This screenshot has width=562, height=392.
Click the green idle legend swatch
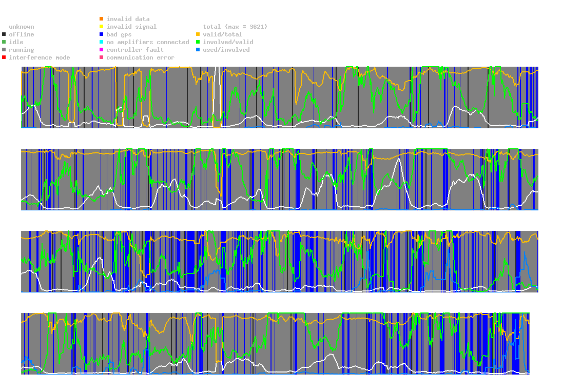(4, 42)
